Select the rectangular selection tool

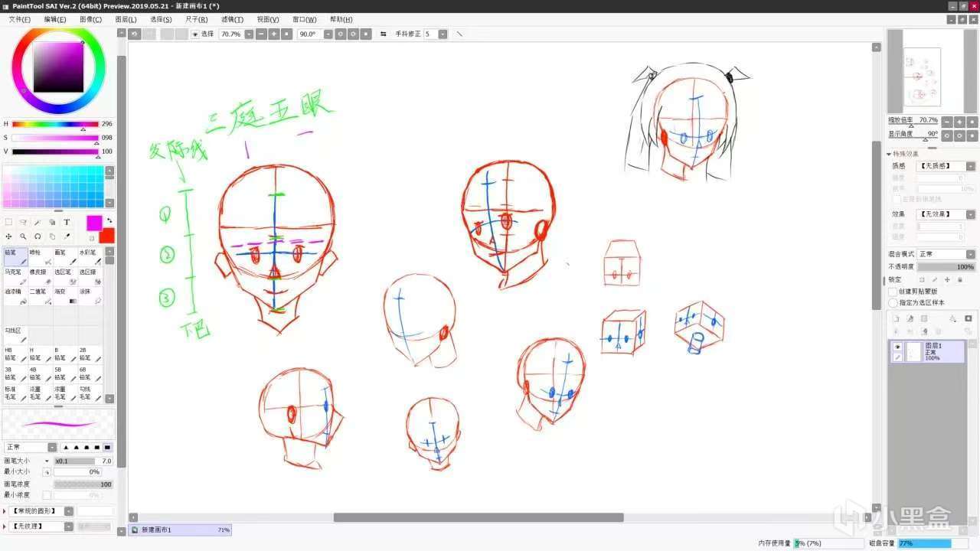click(8, 222)
